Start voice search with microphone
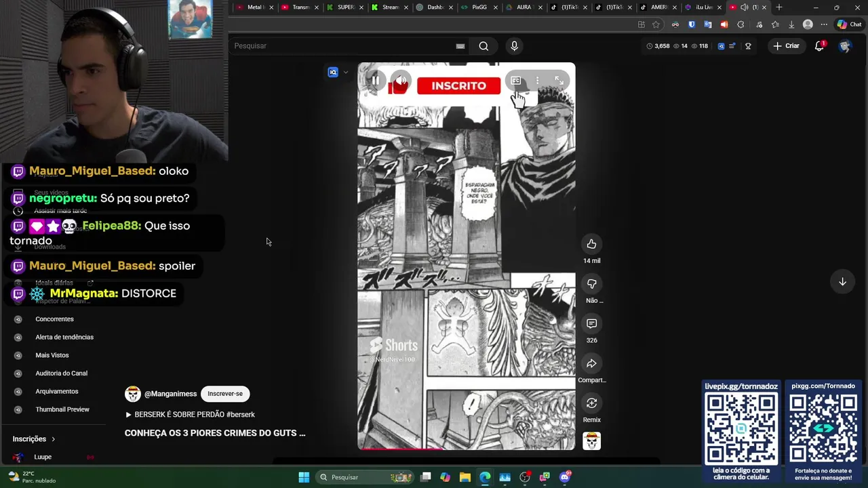 (514, 46)
